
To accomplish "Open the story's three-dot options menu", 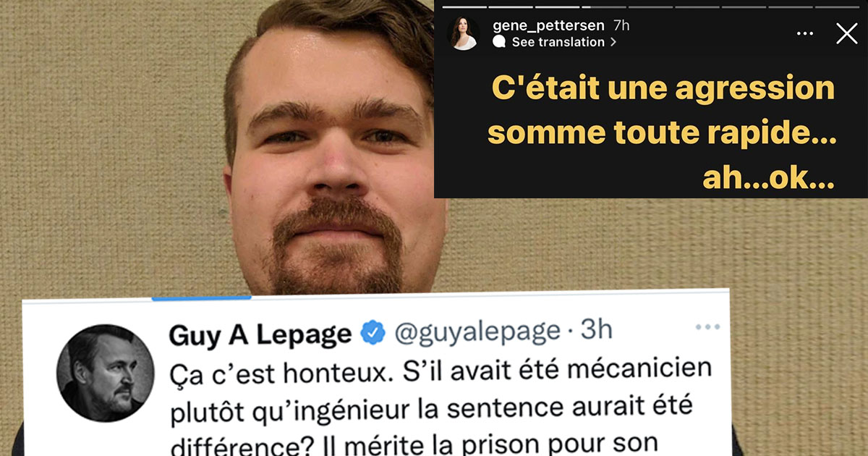I will 805,34.
